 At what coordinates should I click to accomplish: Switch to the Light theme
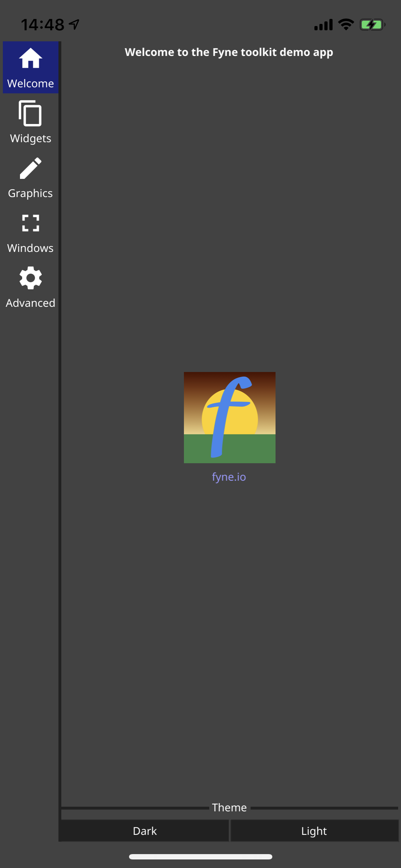pyautogui.click(x=314, y=831)
